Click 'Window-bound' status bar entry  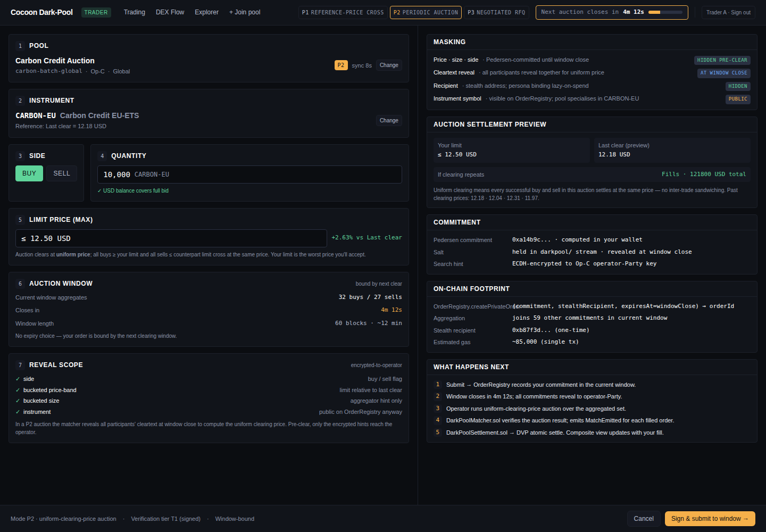(x=235, y=519)
